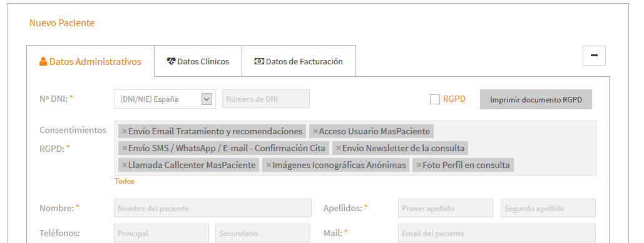Click the Nuevo Paciente heading
Image resolution: width=644 pixels, height=243 pixels.
pyautogui.click(x=62, y=23)
